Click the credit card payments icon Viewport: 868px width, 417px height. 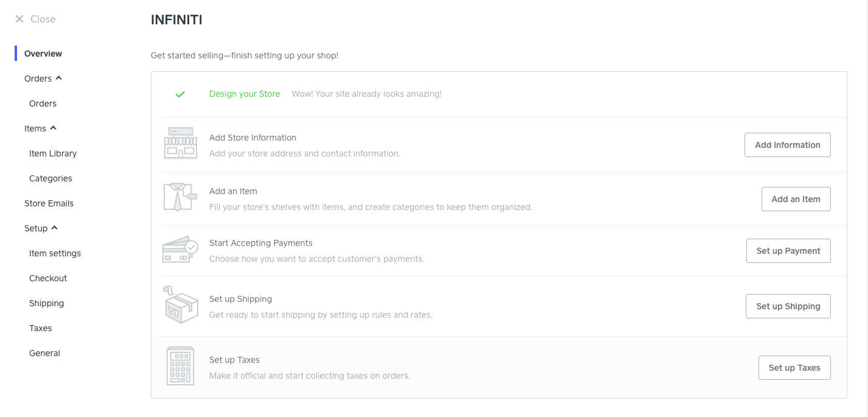point(180,249)
